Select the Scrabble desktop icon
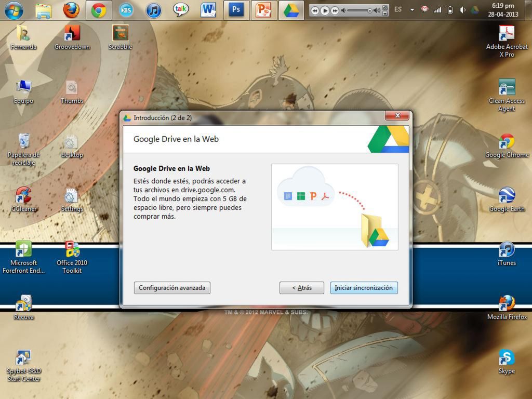Image resolution: width=532 pixels, height=399 pixels. coord(121,37)
